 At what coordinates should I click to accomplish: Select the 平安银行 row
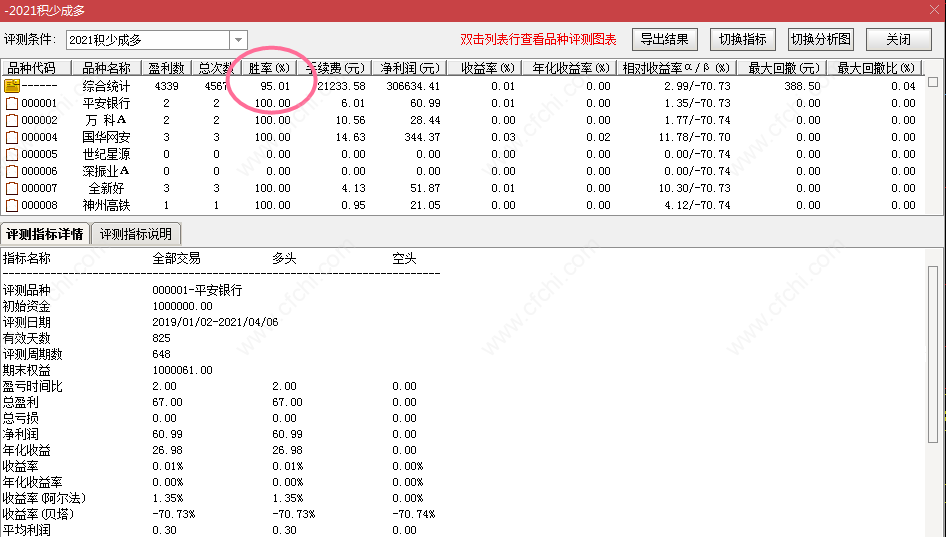463,103
